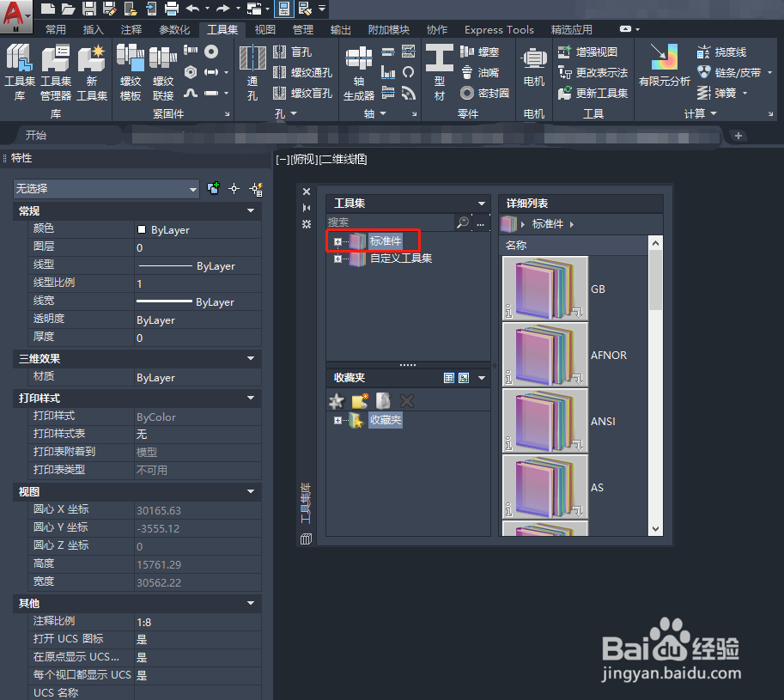
Task: Collapse the 打印样式 section
Action: (x=251, y=398)
